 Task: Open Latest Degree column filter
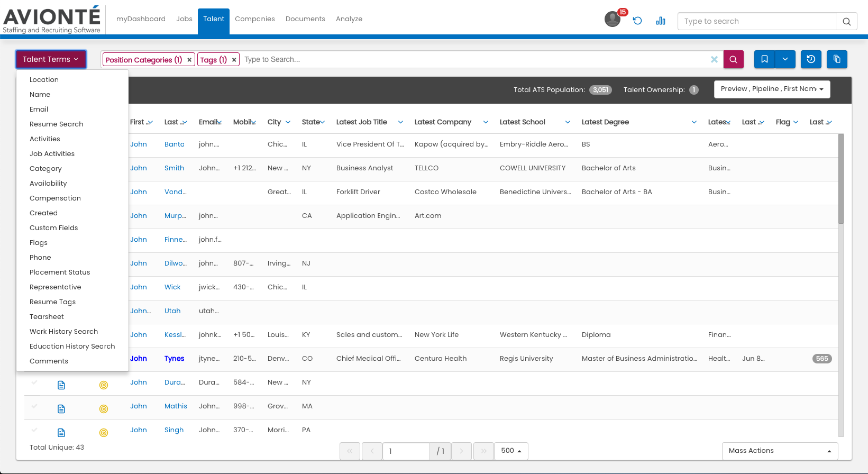[x=694, y=122]
